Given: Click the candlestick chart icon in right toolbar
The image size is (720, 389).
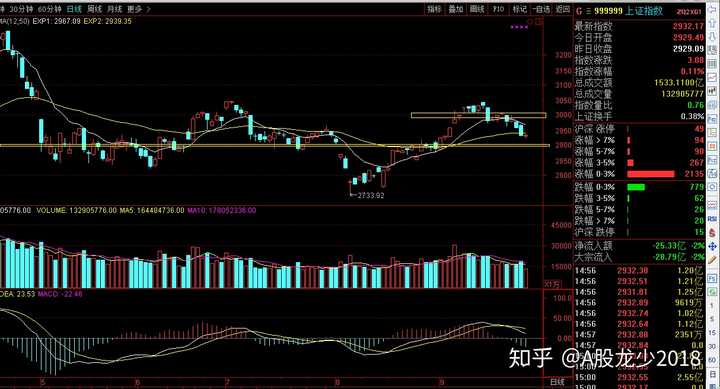Looking at the screenshot, I should (x=712, y=91).
